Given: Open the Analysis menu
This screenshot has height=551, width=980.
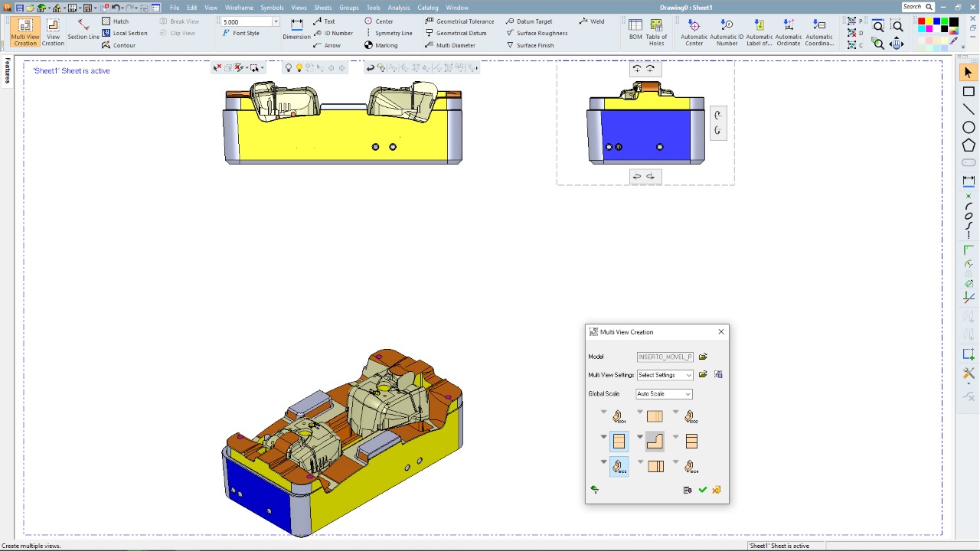Looking at the screenshot, I should (x=399, y=8).
